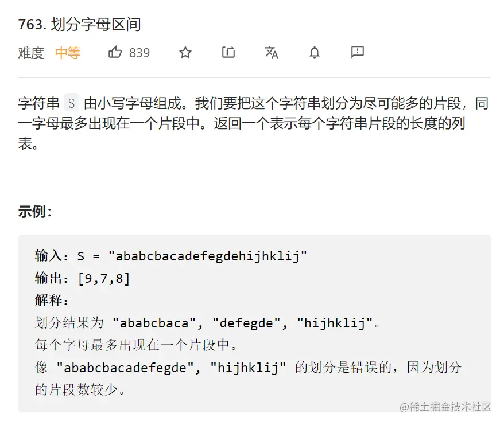Click the wrong partition "ababcbacadefegde" text
The height and width of the screenshot is (425, 504).
pos(126,368)
